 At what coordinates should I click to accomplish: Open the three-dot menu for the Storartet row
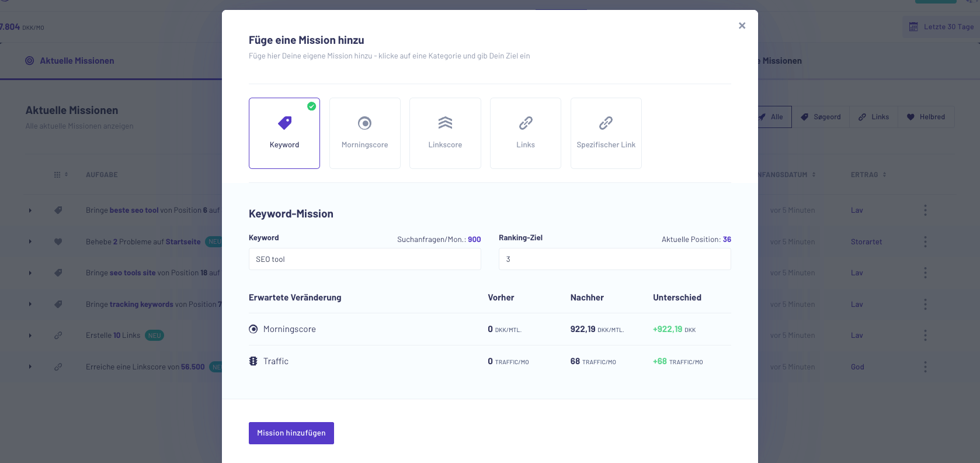[925, 241]
